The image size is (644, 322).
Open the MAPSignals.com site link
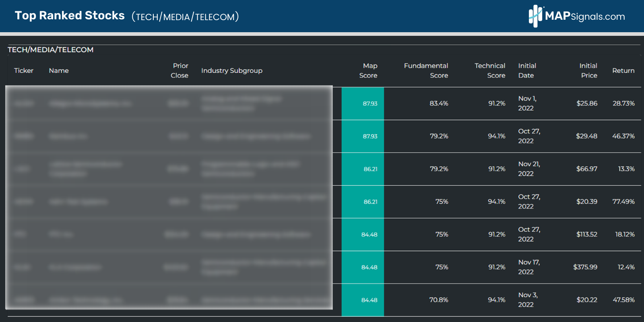coord(585,16)
